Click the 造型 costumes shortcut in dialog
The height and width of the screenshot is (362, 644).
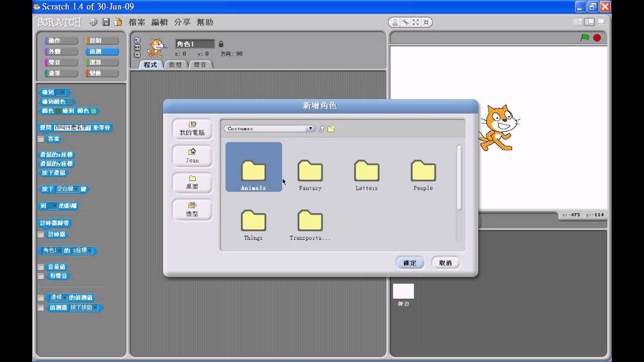192,209
